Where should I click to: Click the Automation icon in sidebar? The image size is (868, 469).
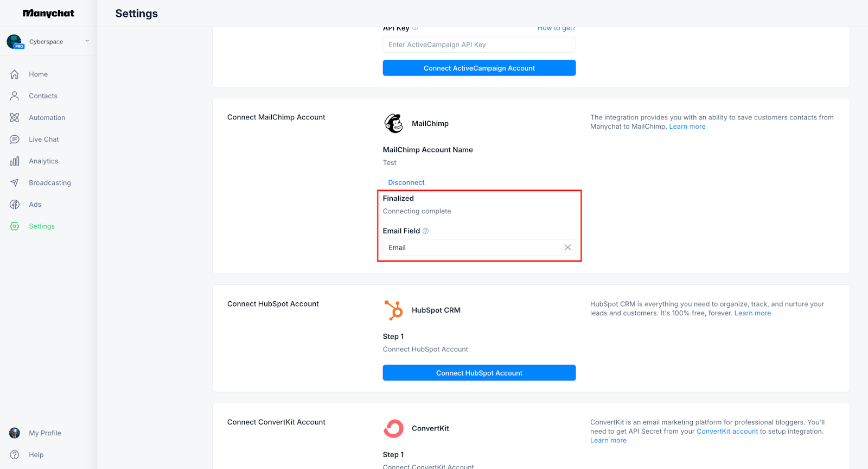point(15,118)
